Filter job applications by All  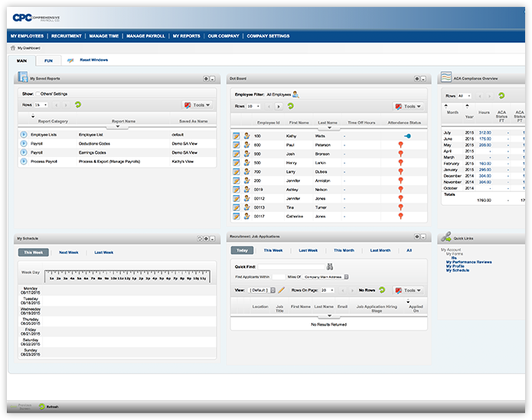pos(410,250)
